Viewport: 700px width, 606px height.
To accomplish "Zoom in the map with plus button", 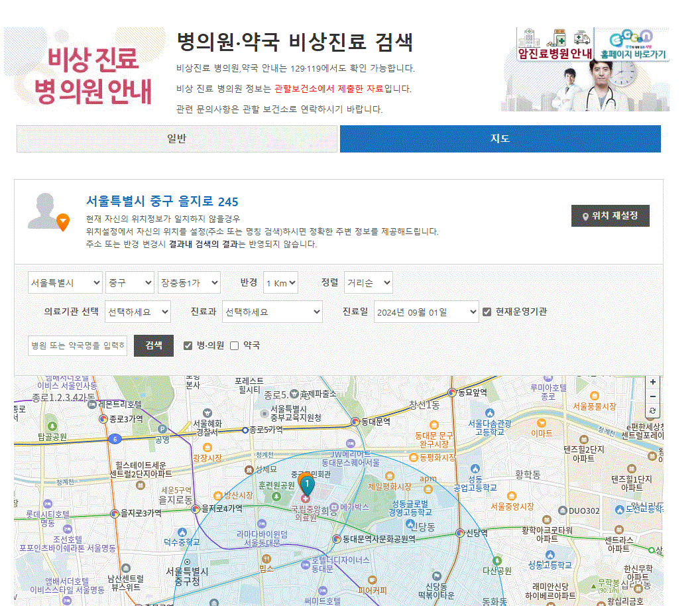I will [653, 383].
